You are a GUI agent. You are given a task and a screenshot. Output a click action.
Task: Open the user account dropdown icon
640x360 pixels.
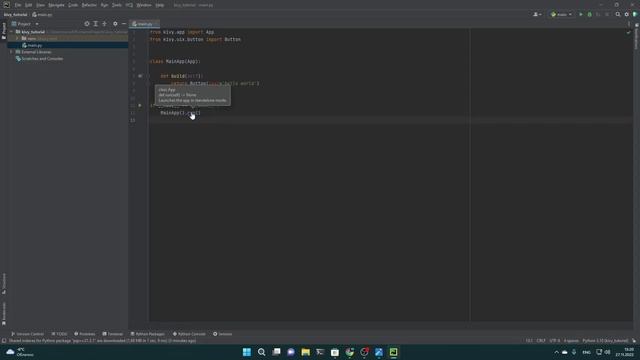537,15
